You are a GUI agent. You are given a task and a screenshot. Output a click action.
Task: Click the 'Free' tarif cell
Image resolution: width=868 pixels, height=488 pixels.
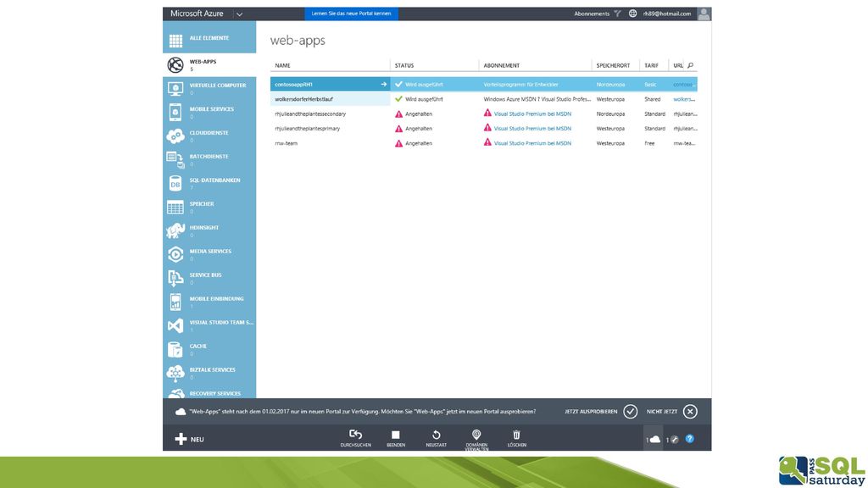click(649, 143)
